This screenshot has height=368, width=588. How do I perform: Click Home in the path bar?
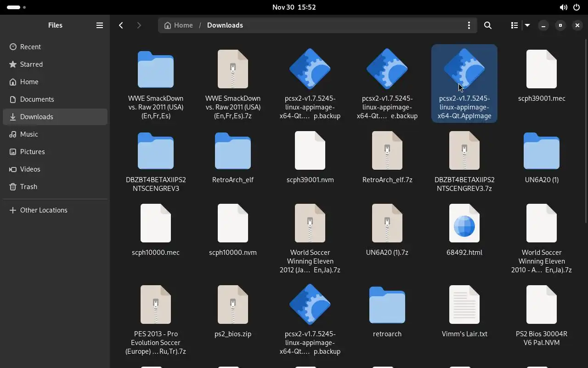tap(179, 25)
